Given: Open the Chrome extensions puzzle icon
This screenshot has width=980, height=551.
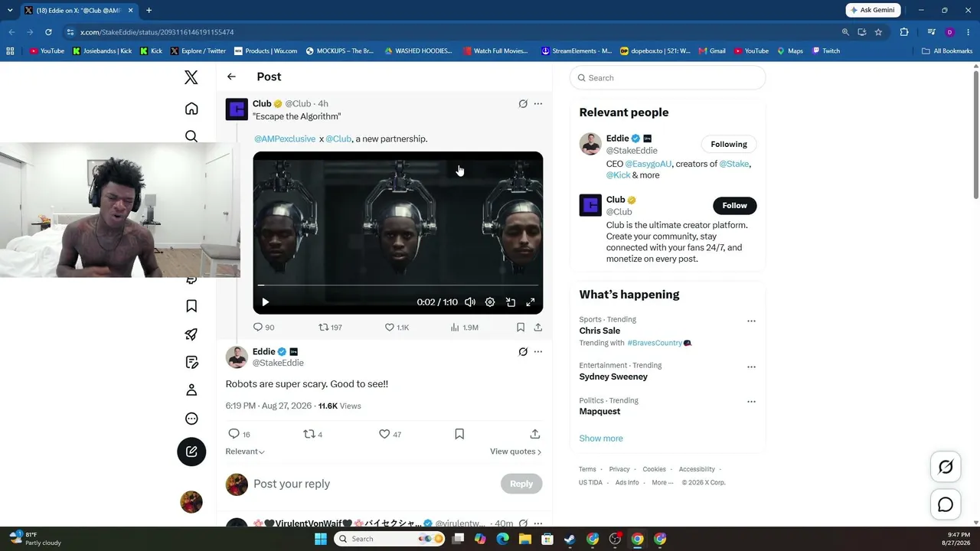Looking at the screenshot, I should [x=904, y=32].
